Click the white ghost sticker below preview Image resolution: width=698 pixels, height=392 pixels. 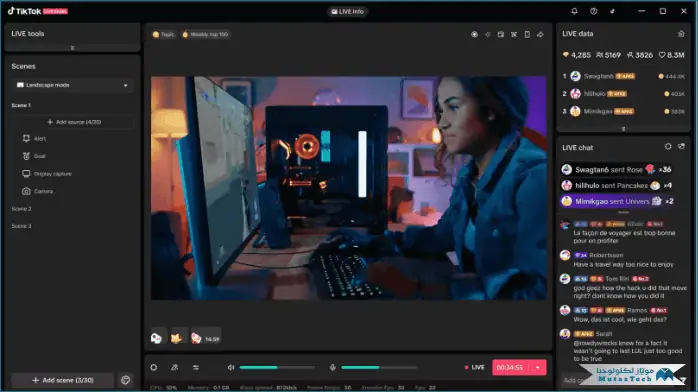(x=157, y=338)
